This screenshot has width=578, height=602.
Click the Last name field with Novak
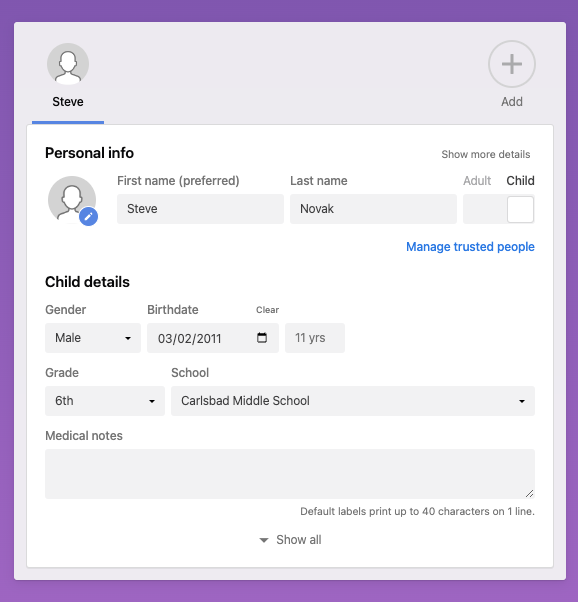click(x=373, y=209)
